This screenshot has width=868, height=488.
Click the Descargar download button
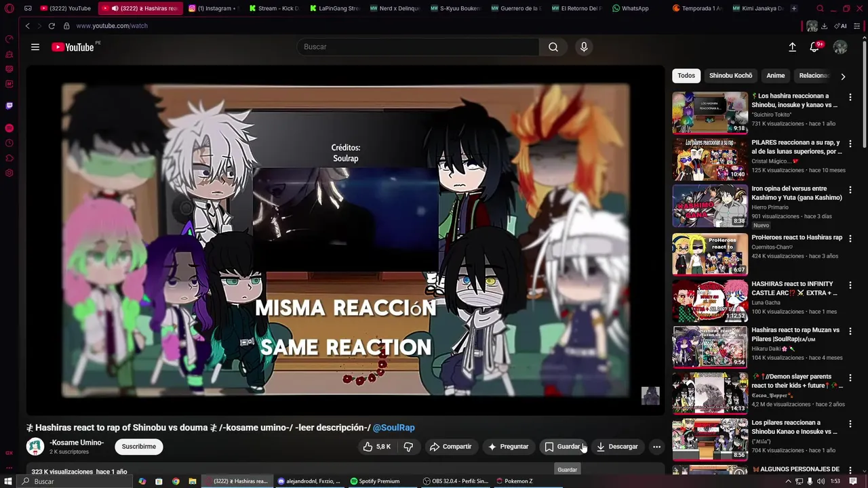pyautogui.click(x=617, y=447)
